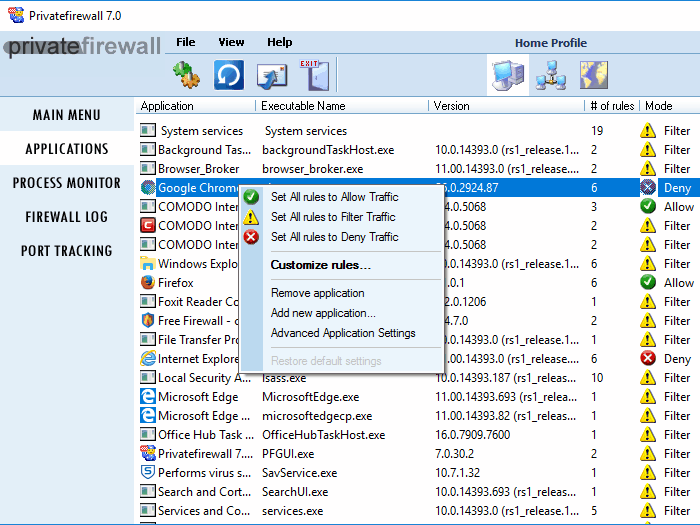Click version 10.7.1.32 cell
This screenshot has height=525, width=700.
point(457,472)
